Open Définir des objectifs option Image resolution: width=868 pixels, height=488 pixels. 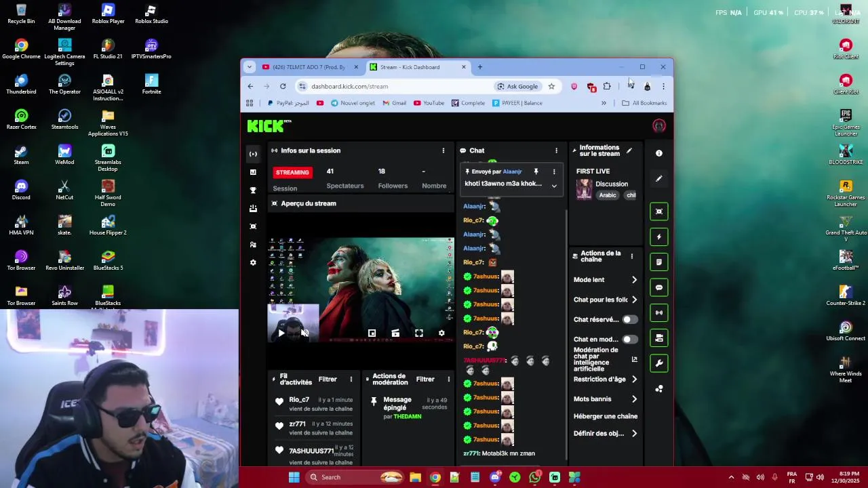coord(606,434)
